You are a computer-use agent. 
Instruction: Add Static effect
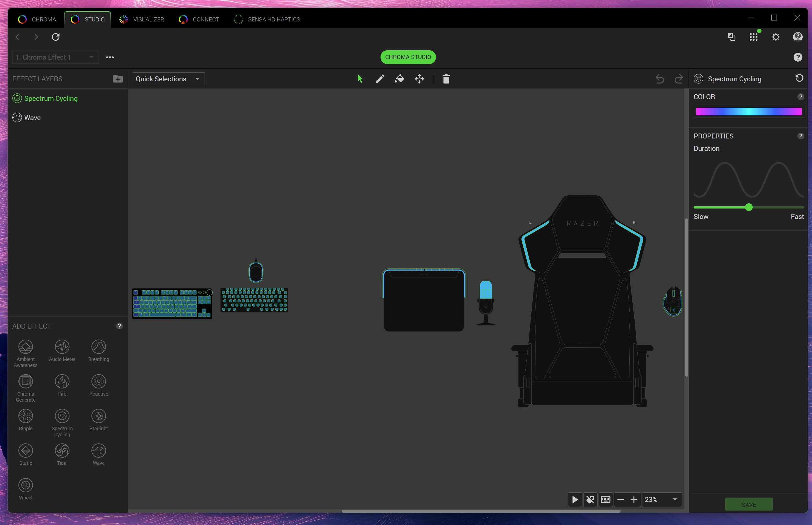tap(26, 455)
